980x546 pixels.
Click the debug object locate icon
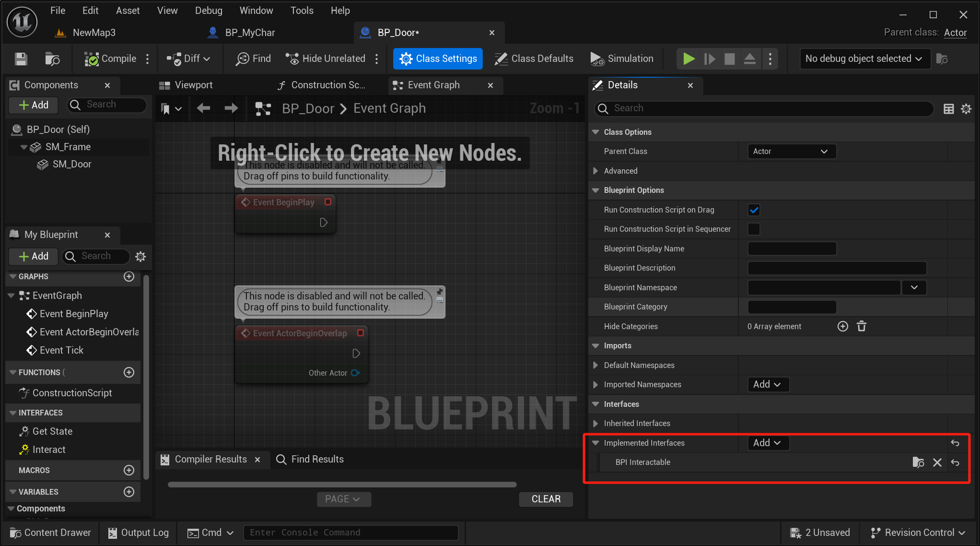click(x=942, y=59)
